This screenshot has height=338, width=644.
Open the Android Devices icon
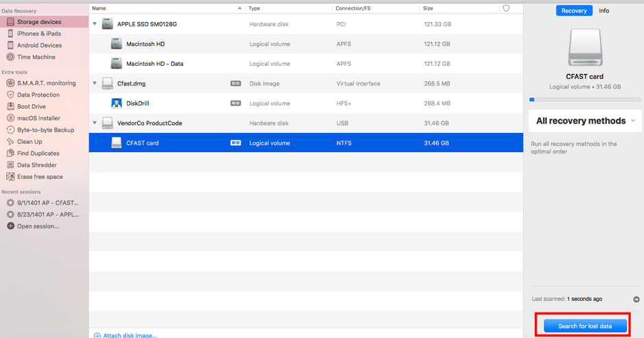(x=10, y=45)
